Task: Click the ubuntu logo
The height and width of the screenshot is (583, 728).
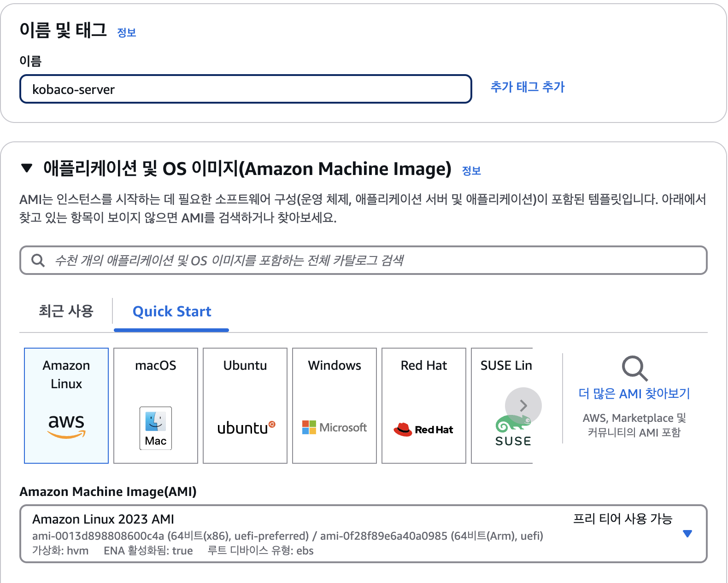Action: (246, 428)
